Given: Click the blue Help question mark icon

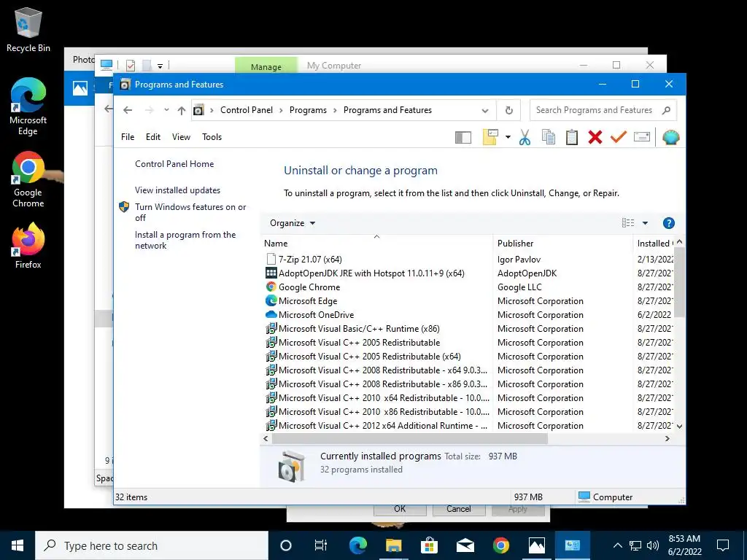Looking at the screenshot, I should click(668, 223).
